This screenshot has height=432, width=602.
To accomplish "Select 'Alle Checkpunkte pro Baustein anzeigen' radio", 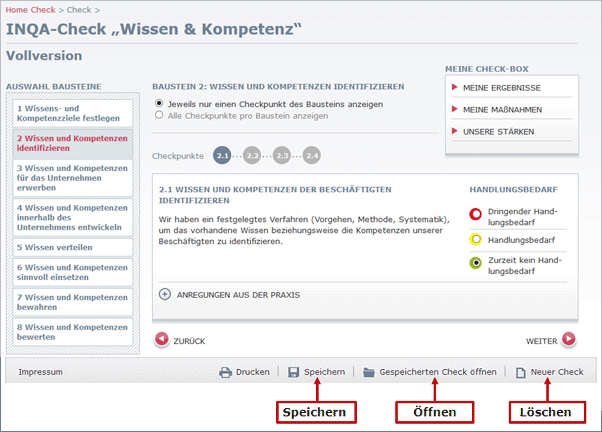I will tap(159, 115).
